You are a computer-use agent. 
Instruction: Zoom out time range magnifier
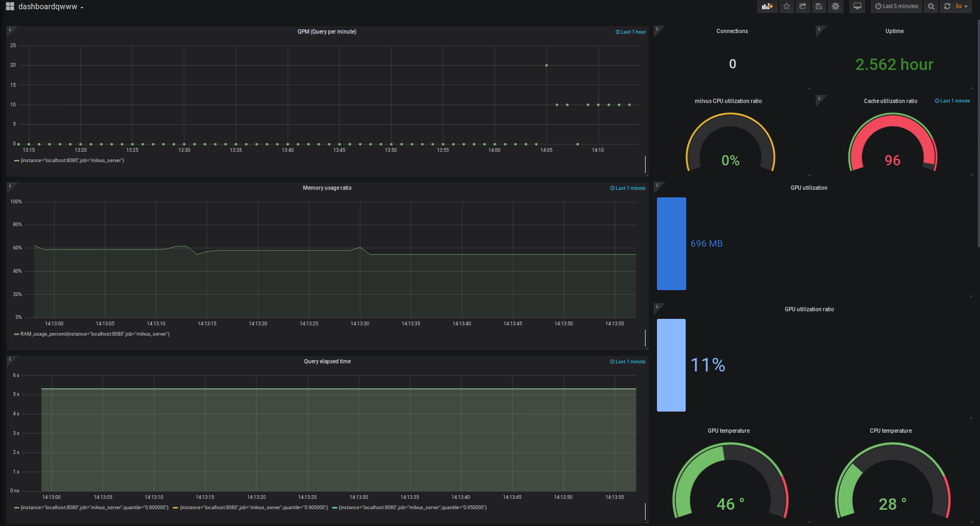(931, 7)
